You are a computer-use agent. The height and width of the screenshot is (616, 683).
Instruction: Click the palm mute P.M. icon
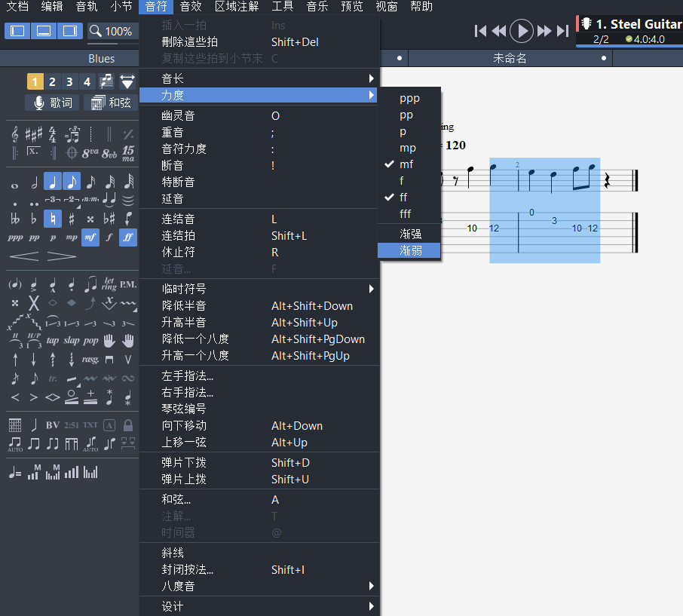tap(128, 284)
